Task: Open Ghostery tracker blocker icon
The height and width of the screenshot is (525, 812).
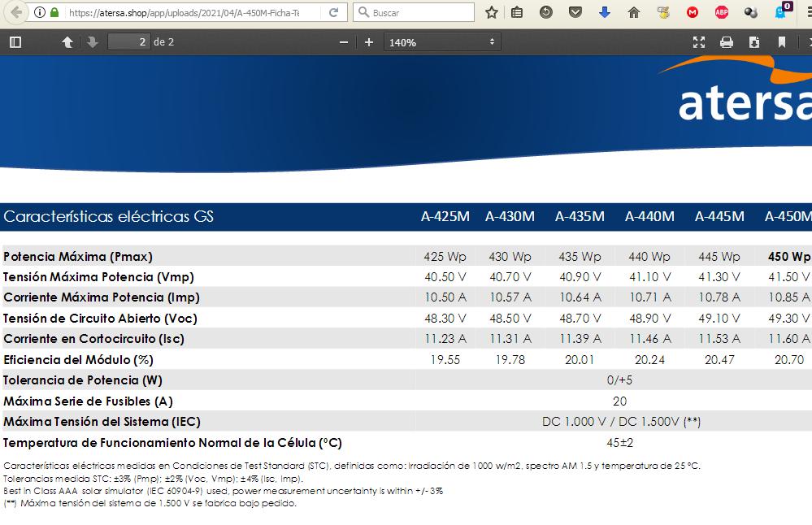Action: tap(781, 11)
